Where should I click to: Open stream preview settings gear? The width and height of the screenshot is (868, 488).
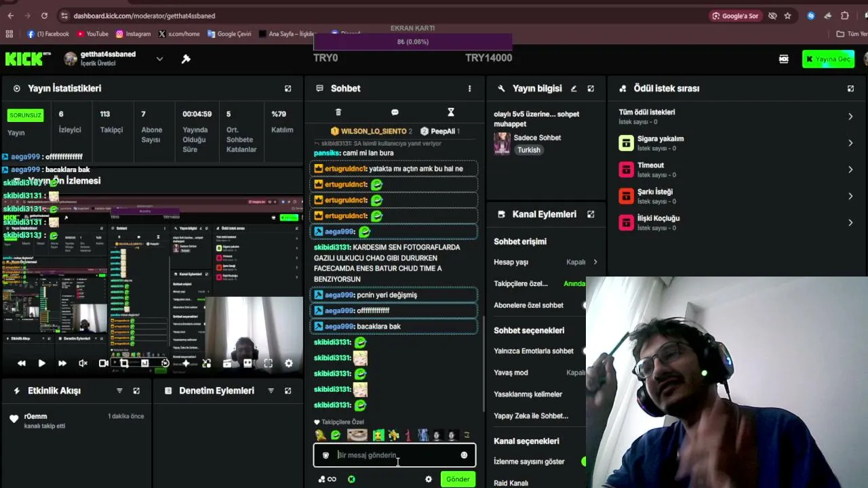[x=289, y=363]
